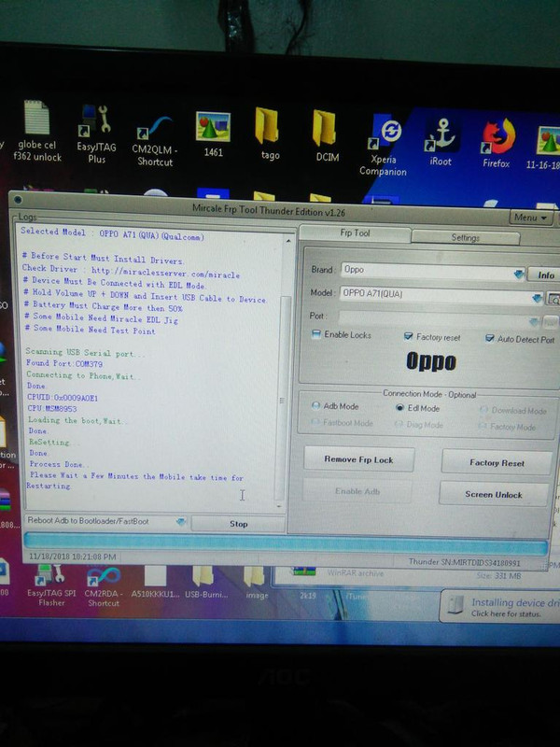Select the Factory Mode radio button
The height and width of the screenshot is (747, 560).
click(483, 426)
